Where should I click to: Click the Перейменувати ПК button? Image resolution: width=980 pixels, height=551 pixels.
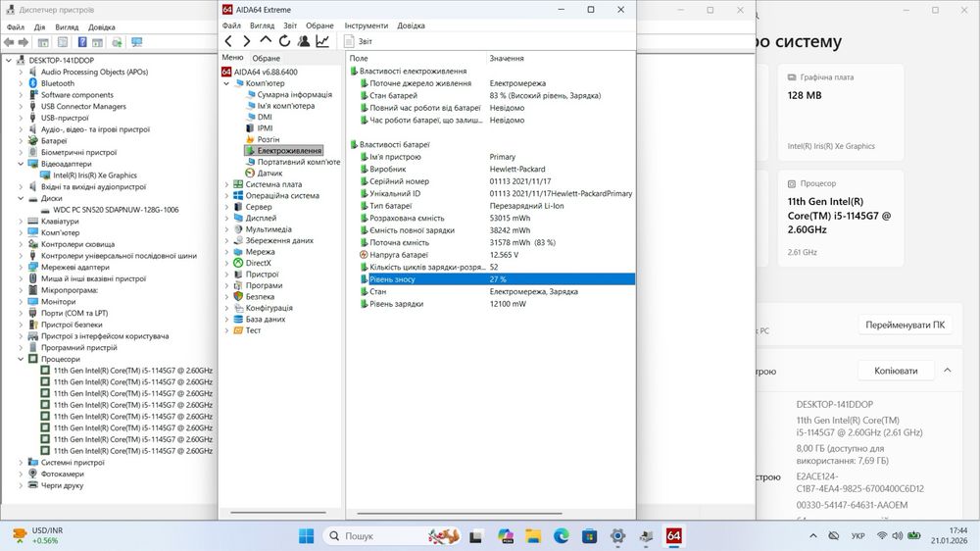pos(905,325)
